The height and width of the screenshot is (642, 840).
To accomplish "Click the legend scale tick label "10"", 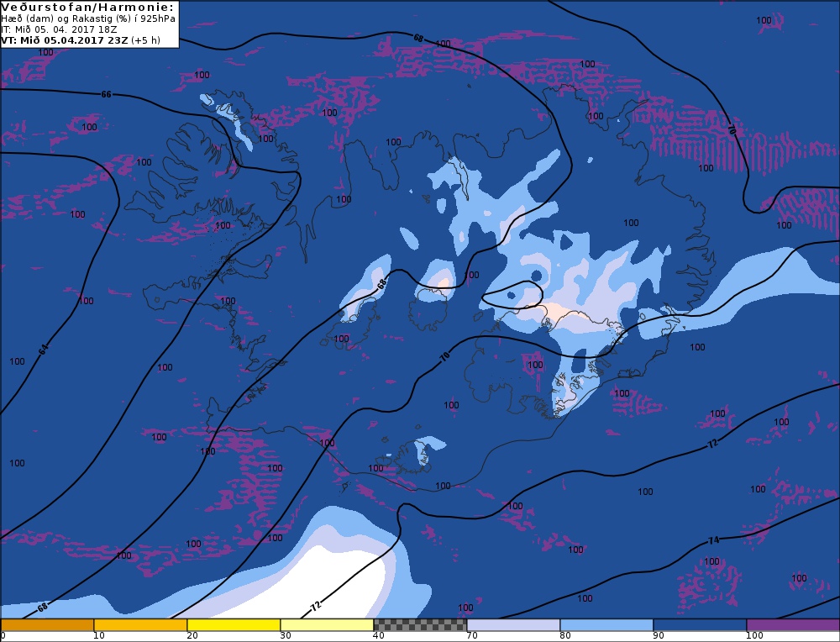I will (x=98, y=636).
